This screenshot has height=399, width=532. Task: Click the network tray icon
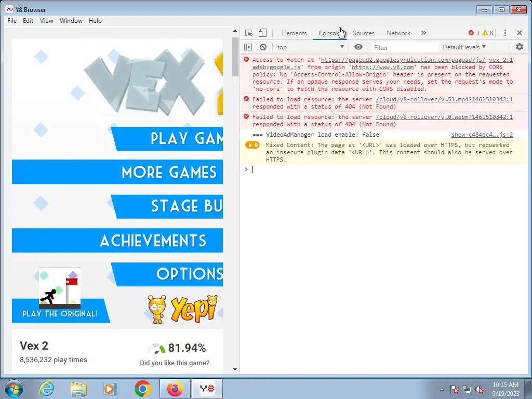coord(467,389)
